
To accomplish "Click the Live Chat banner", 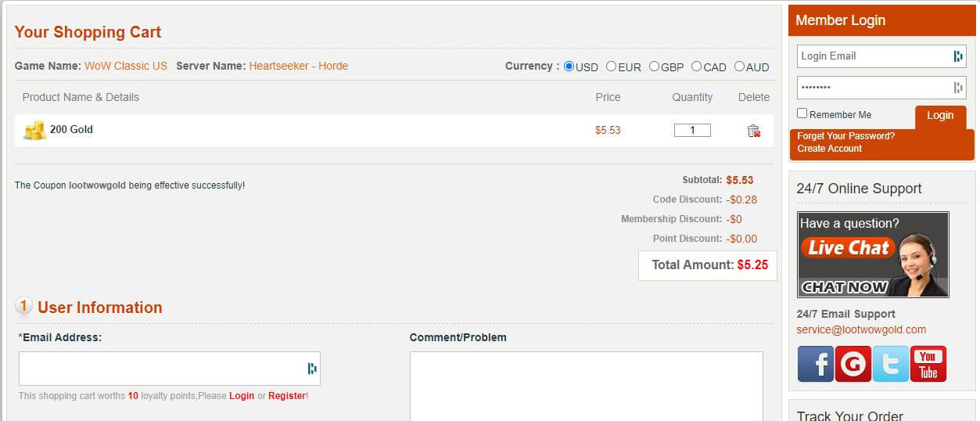I will click(873, 254).
